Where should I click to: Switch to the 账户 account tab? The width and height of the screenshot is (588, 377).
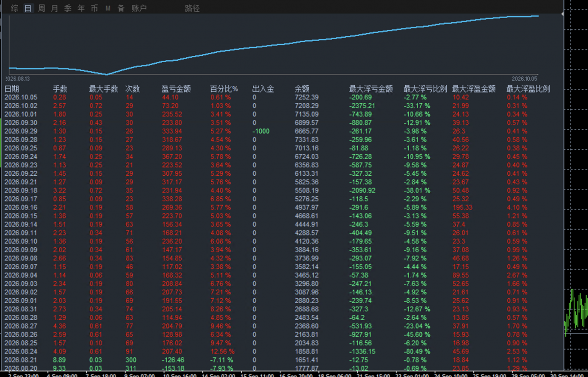pyautogui.click(x=139, y=8)
